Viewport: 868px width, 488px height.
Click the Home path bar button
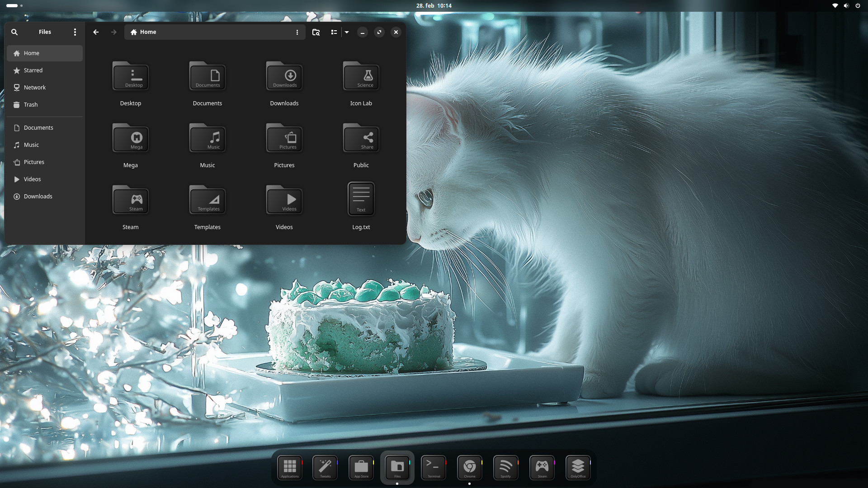(144, 32)
